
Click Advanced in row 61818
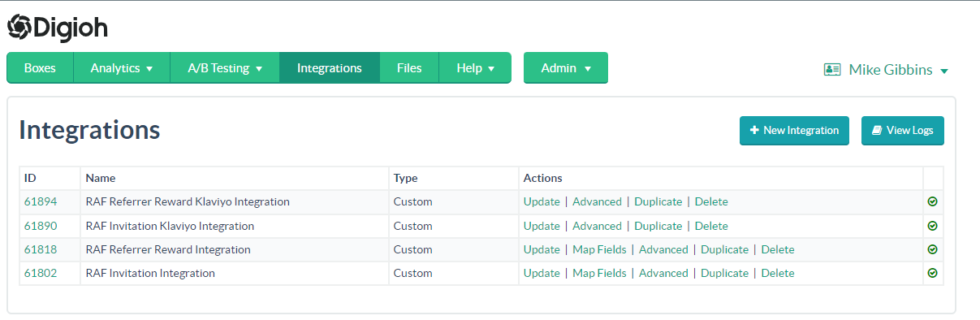(x=663, y=249)
